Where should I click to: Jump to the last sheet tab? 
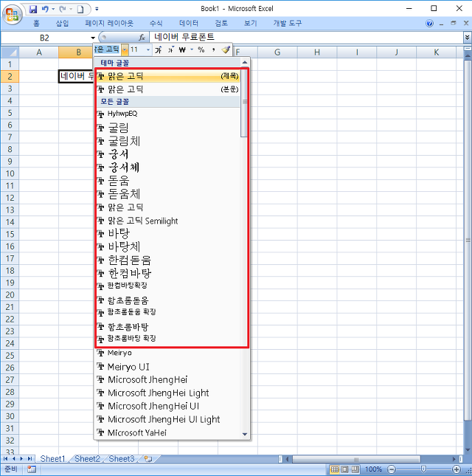click(29, 458)
